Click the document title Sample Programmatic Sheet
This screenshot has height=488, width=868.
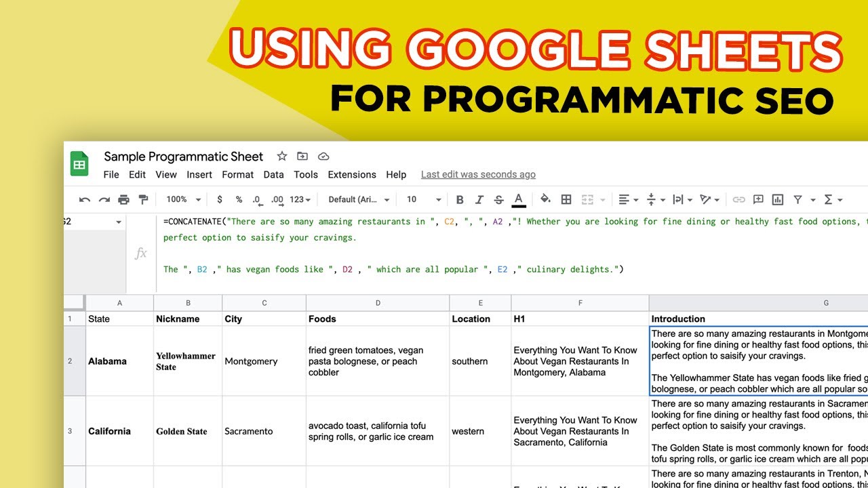click(183, 157)
